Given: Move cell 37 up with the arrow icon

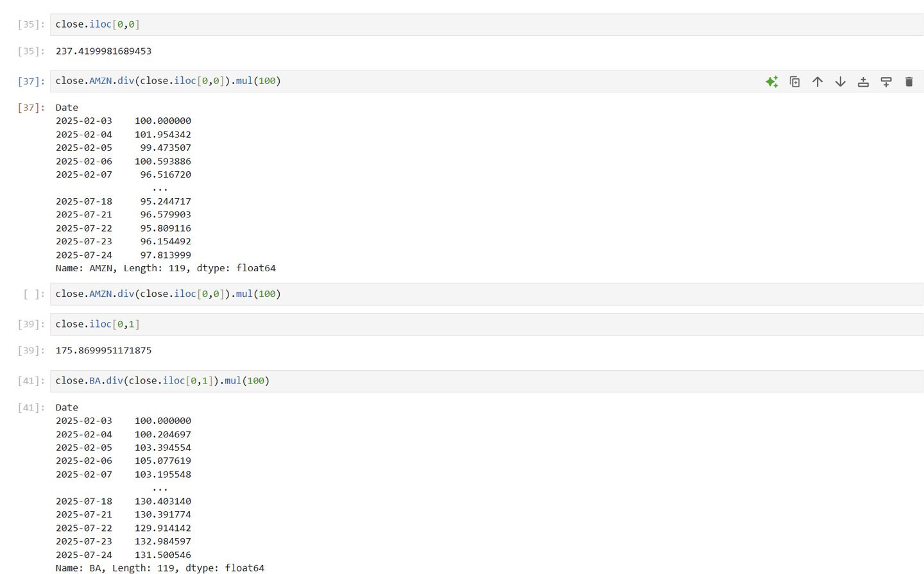Looking at the screenshot, I should pos(817,81).
